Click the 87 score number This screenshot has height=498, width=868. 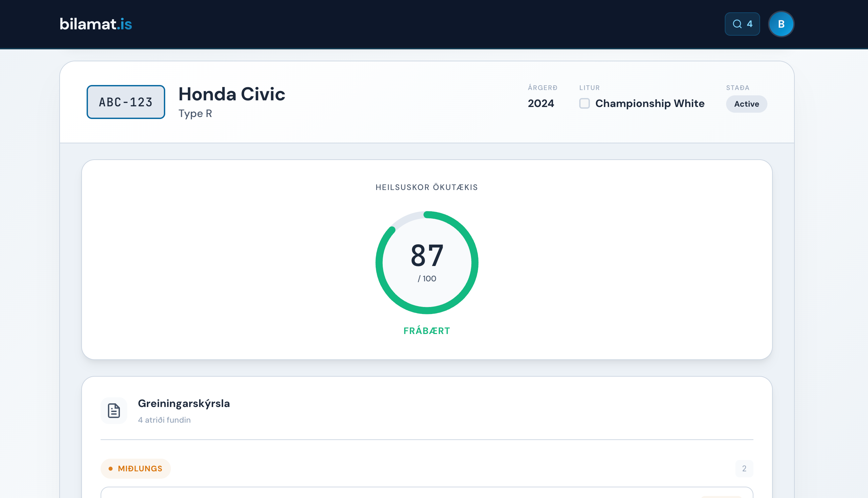(x=427, y=255)
